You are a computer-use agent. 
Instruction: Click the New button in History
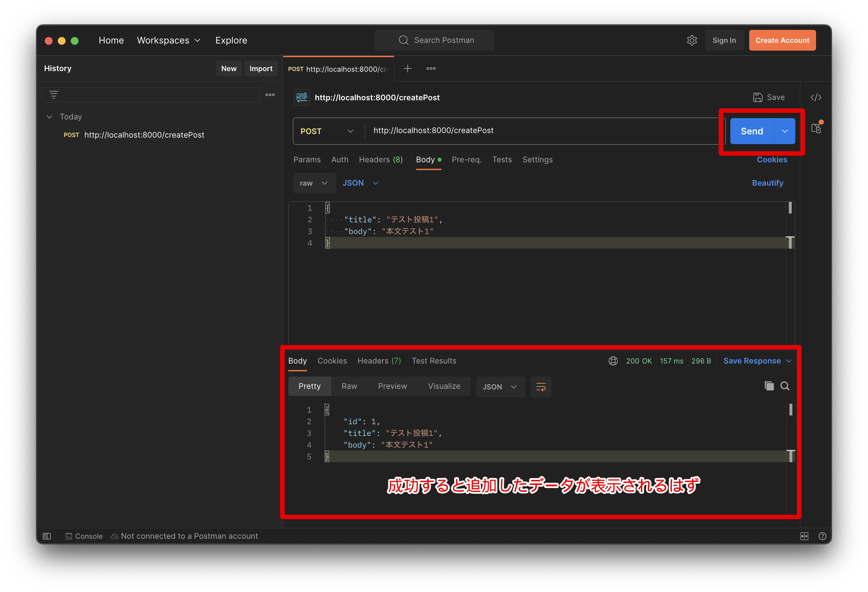coord(229,68)
